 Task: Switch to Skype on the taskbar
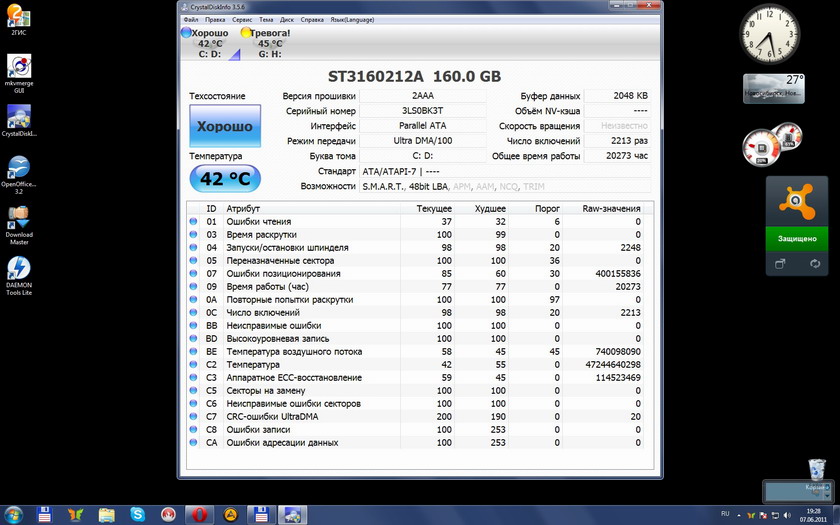pos(138,515)
